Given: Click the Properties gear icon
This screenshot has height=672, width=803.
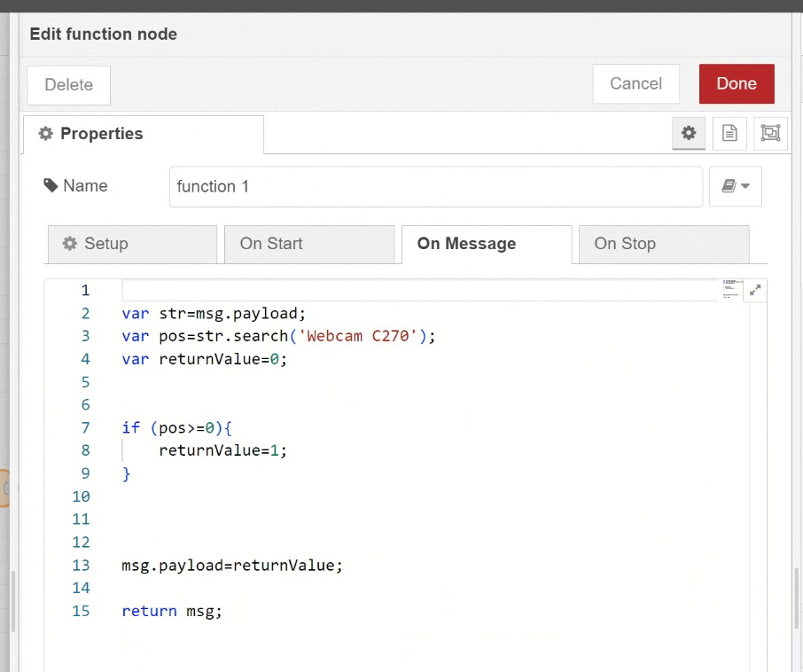Looking at the screenshot, I should coord(45,134).
